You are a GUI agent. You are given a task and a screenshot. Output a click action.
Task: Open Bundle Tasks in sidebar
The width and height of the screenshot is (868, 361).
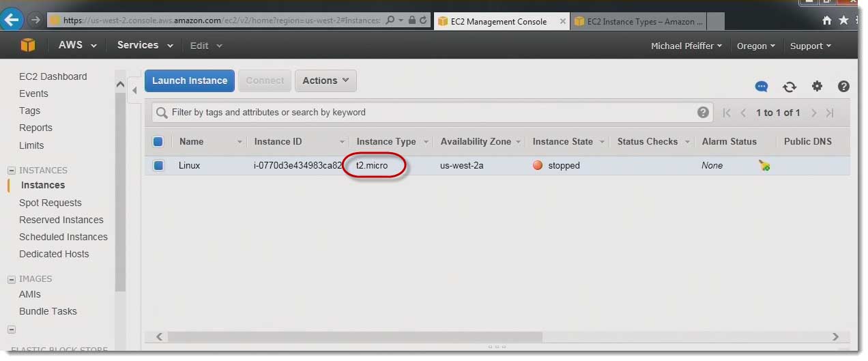tap(48, 311)
